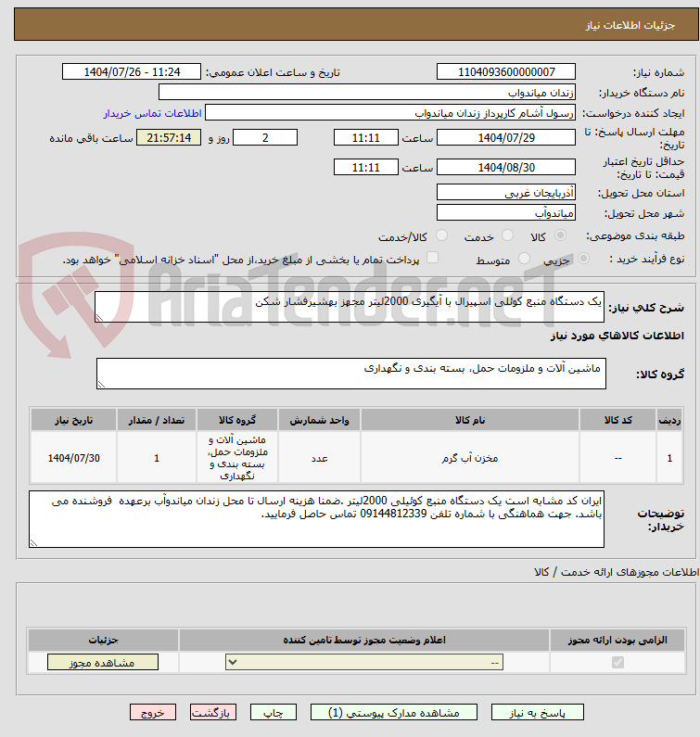Click the چاپ print button
Viewport: 700px width, 737px height.
tap(274, 713)
